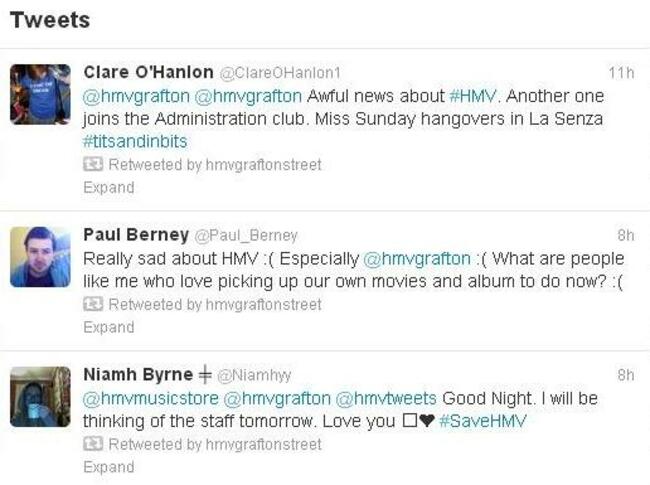Viewport: 650px width, 485px height.
Task: Visit @hmvtweets mention link
Action: pyautogui.click(x=386, y=398)
